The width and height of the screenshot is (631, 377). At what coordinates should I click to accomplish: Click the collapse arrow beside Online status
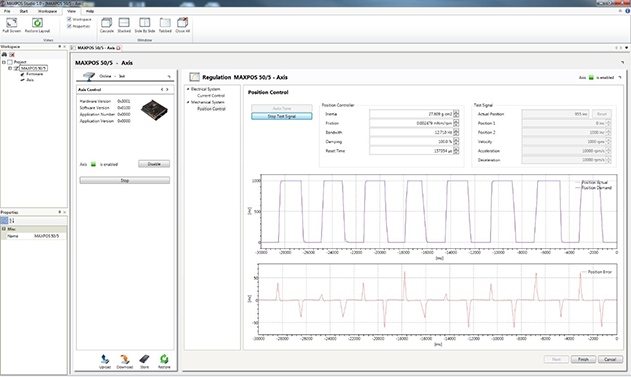point(169,76)
